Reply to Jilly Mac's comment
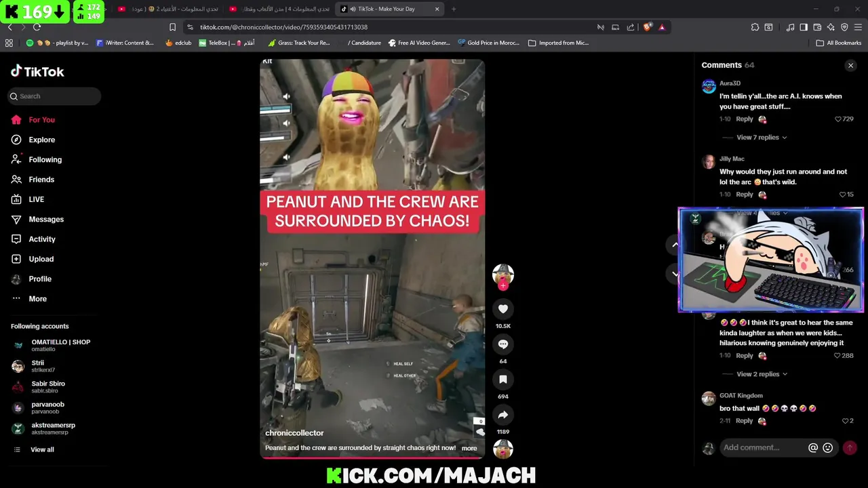868x488 pixels. [745, 195]
